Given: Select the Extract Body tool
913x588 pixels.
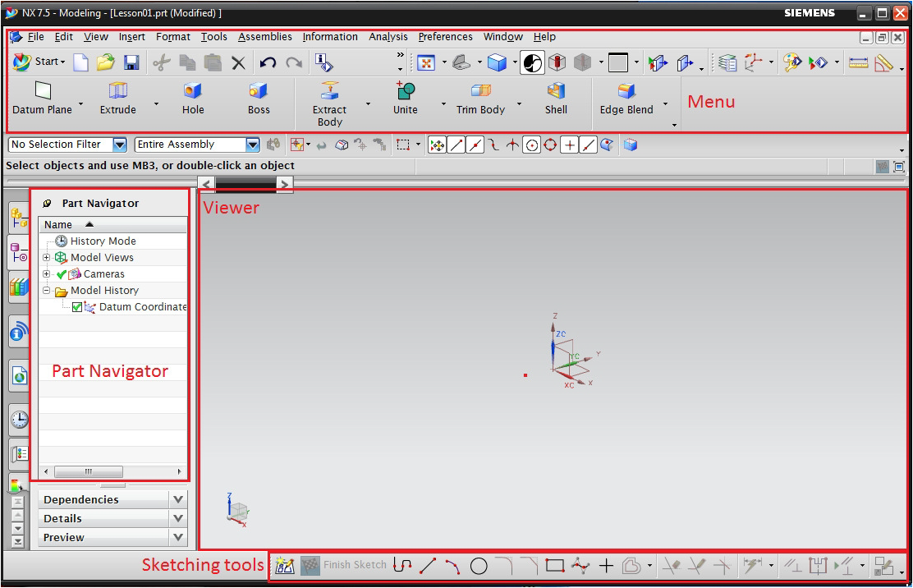Looking at the screenshot, I should point(328,97).
